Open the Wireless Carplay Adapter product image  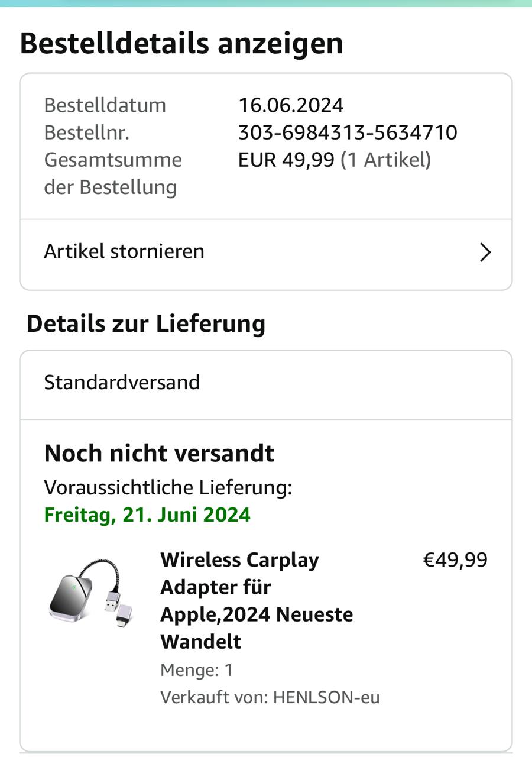point(90,591)
